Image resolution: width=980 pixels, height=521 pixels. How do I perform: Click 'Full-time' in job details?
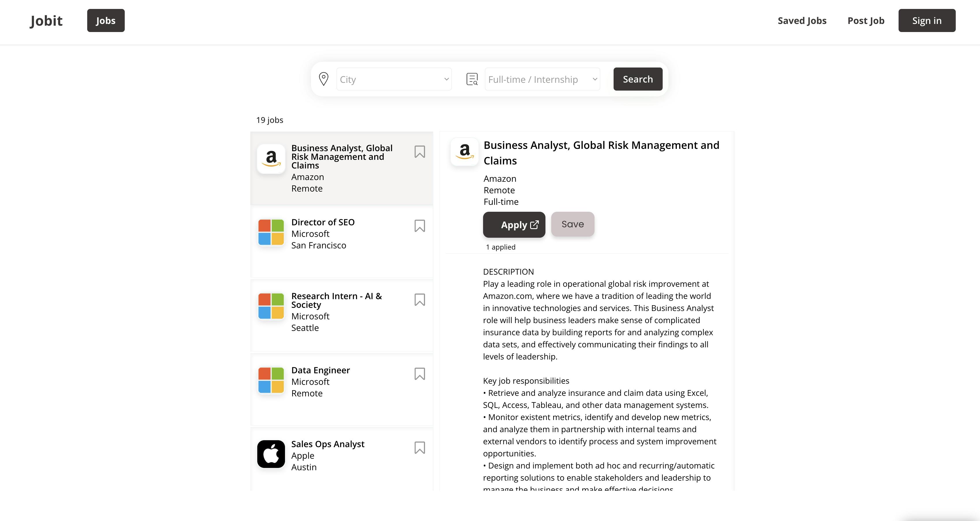pyautogui.click(x=501, y=202)
